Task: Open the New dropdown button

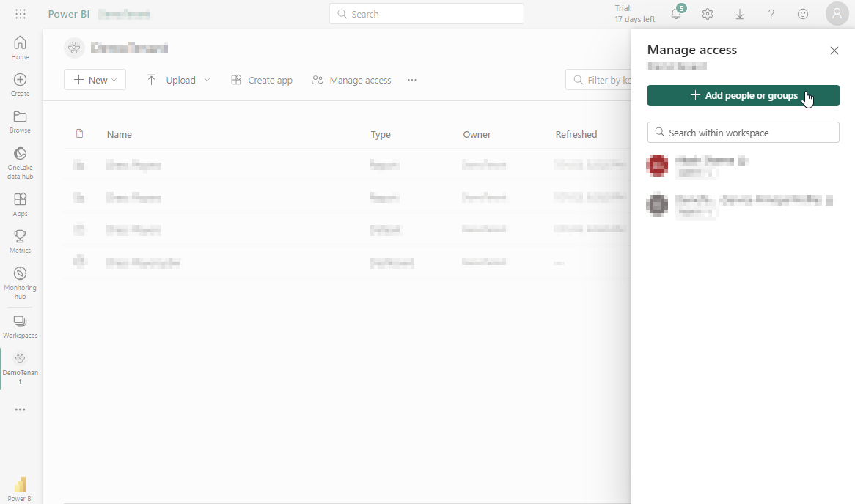Action: pyautogui.click(x=95, y=80)
